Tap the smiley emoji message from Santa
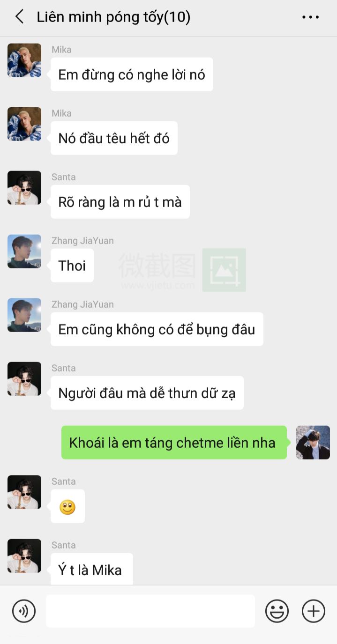Viewport: 337px width, 644px height. point(67,506)
